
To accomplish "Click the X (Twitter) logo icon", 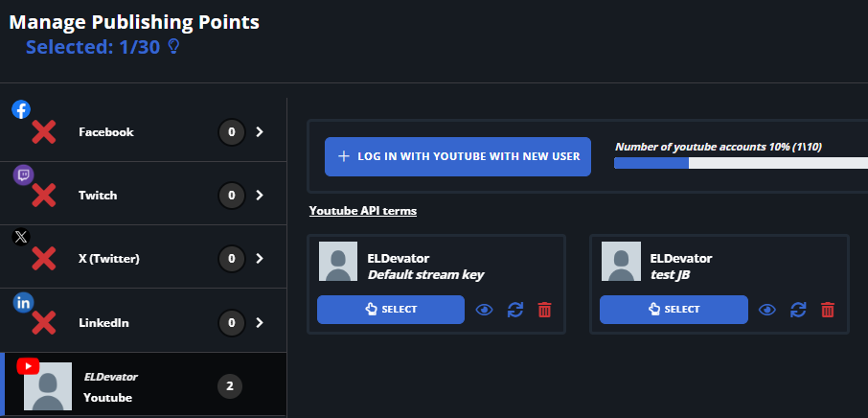I will [21, 238].
